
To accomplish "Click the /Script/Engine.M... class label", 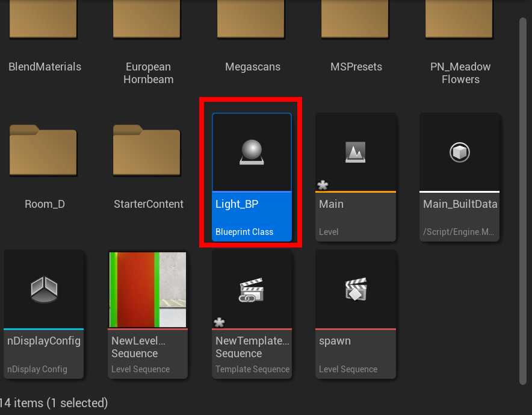I will pos(459,232).
